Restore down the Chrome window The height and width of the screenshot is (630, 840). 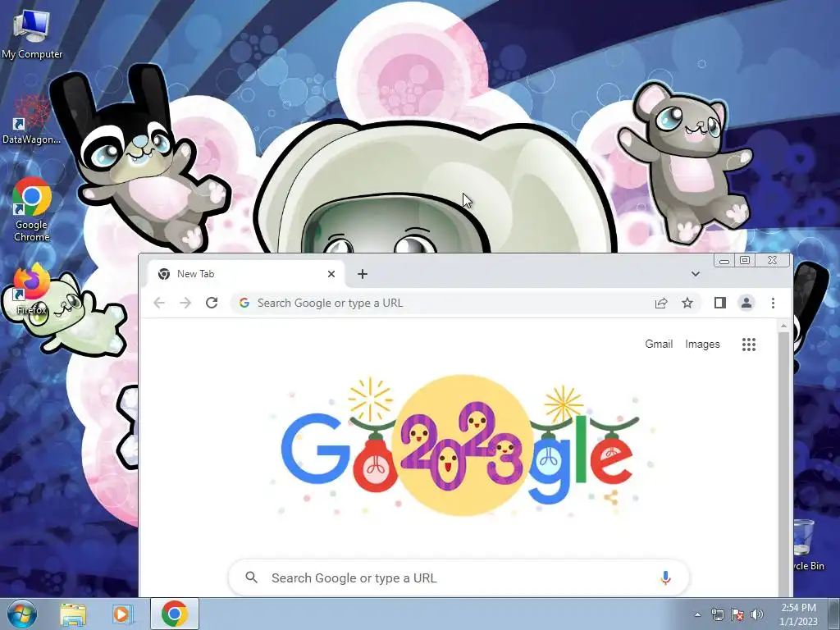coord(745,260)
